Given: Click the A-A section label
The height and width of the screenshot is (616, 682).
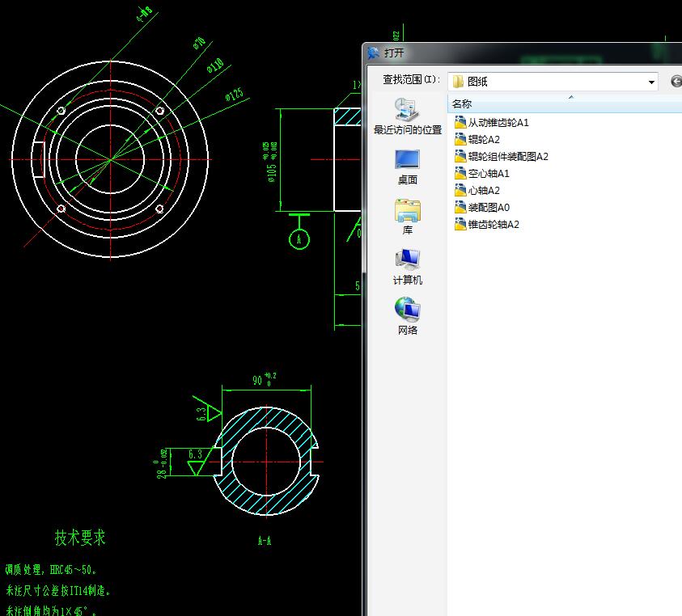Looking at the screenshot, I should pyautogui.click(x=265, y=541).
